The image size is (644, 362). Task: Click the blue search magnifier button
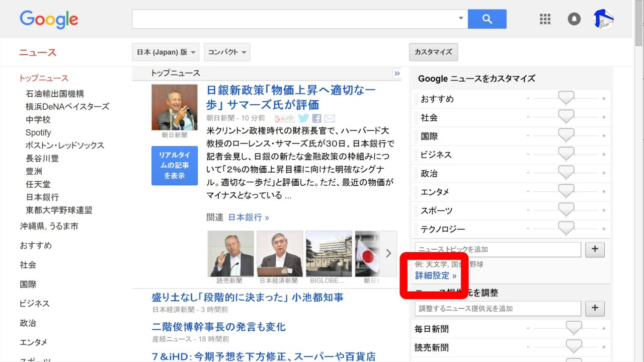point(487,19)
